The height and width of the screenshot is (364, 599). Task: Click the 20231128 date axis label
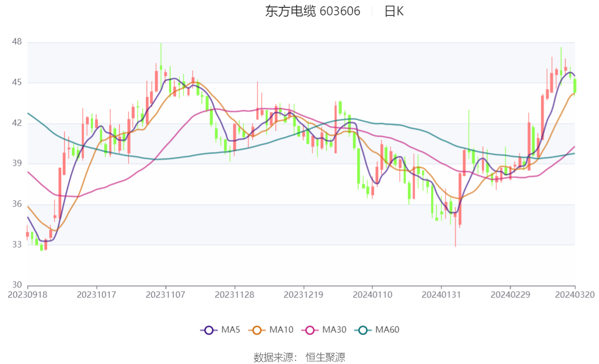235,295
